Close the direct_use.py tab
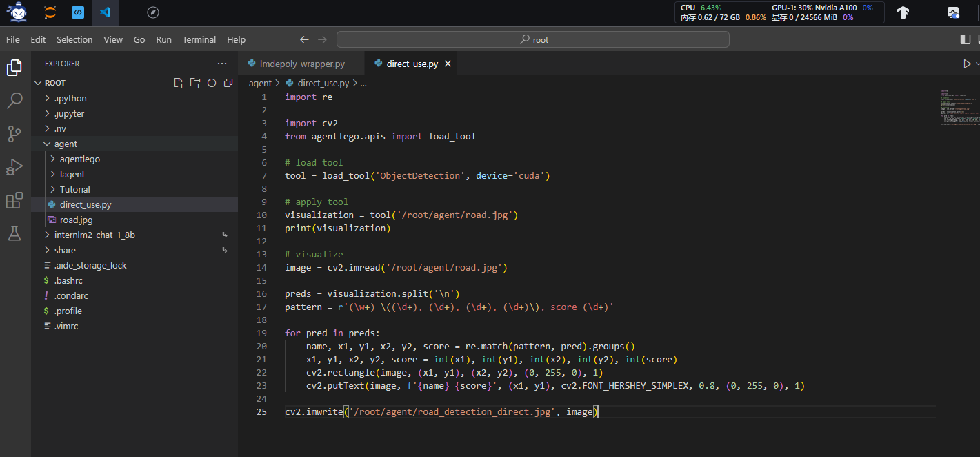 [x=448, y=64]
